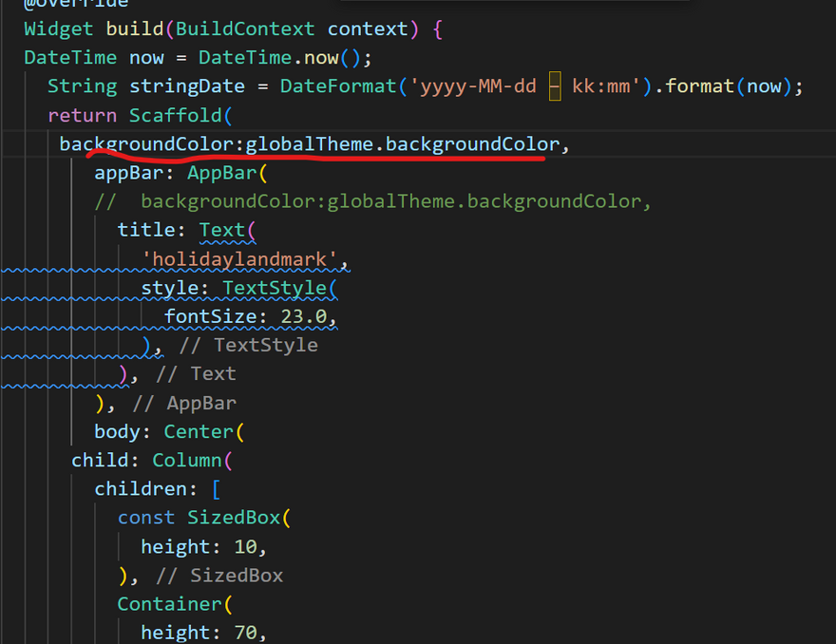Click the SizedBox constructor name
Image resolution: width=836 pixels, height=644 pixels.
[x=233, y=518]
